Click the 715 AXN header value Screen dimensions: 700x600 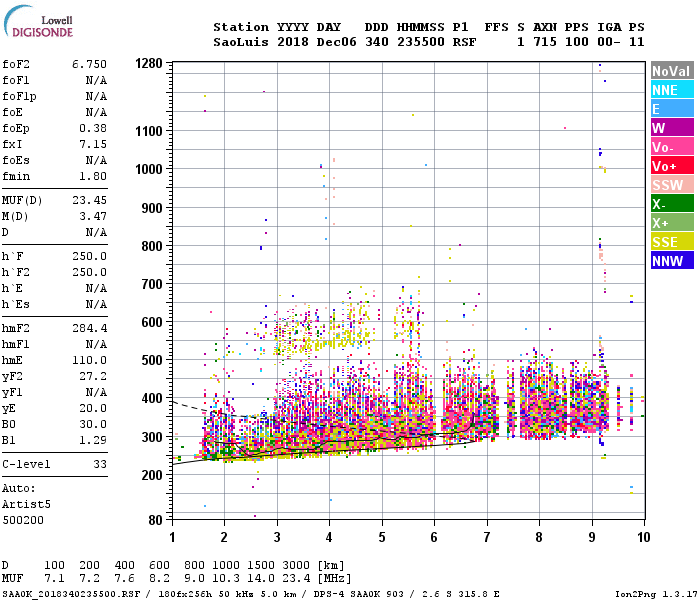[545, 42]
